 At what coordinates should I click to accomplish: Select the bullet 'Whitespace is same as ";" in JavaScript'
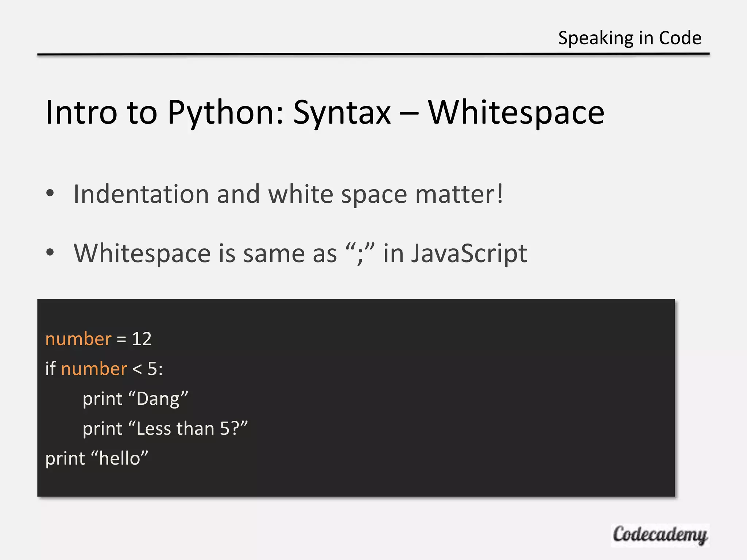(x=300, y=253)
